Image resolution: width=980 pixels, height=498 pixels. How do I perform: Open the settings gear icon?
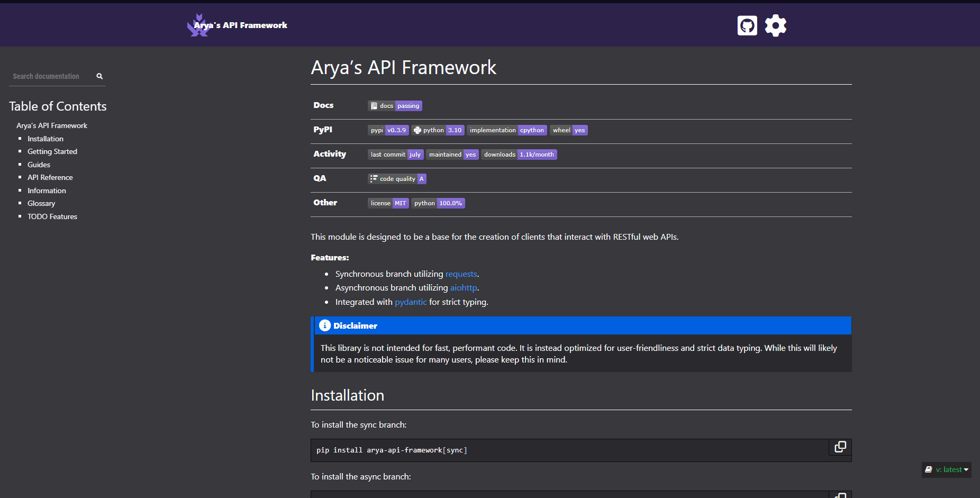coord(776,25)
